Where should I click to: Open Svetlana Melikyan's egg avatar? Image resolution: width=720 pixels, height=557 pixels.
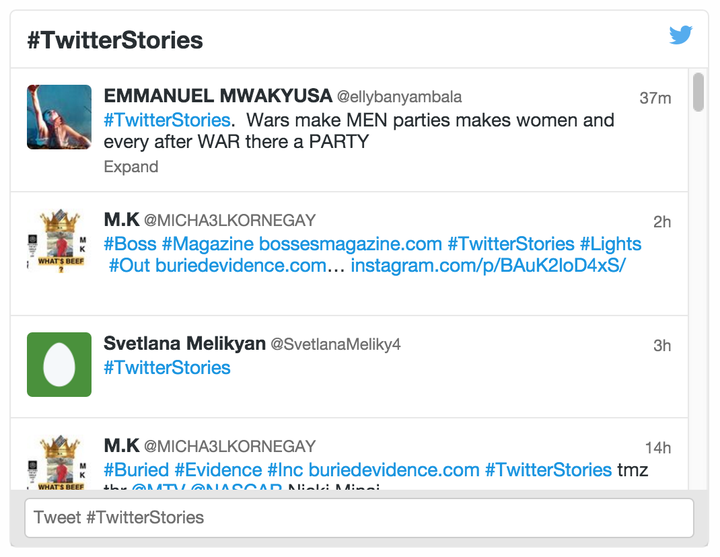pyautogui.click(x=59, y=365)
